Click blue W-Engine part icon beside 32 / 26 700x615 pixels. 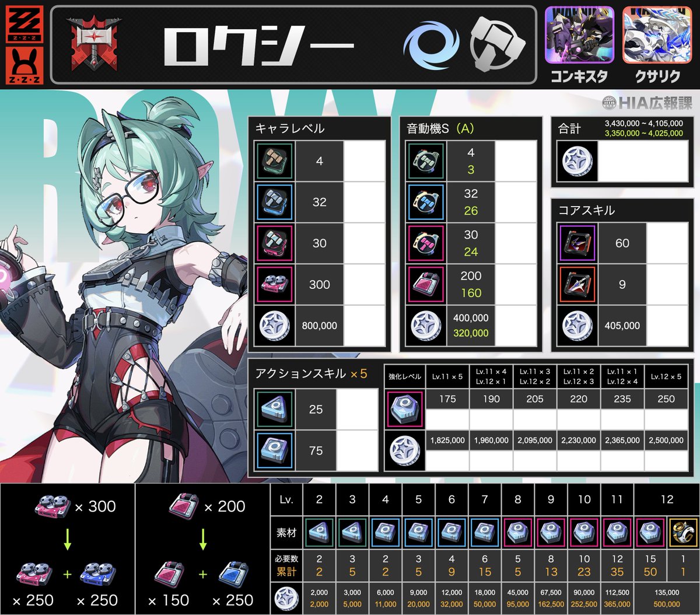coord(426,202)
